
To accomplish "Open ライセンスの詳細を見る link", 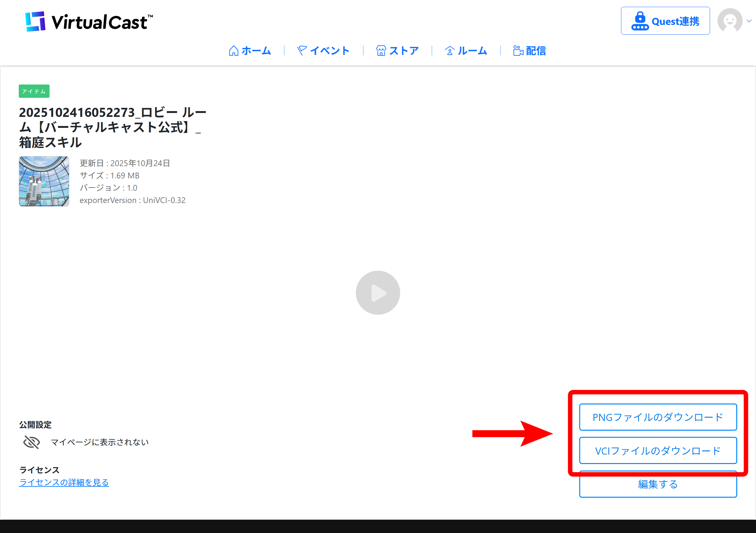I will coord(64,482).
